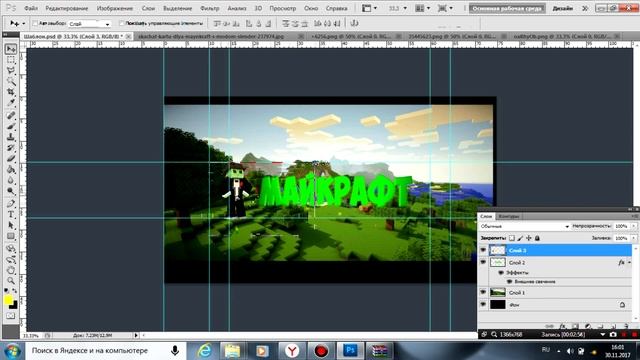640x360 pixels.
Task: Select the Dodge tool
Action: click(11, 191)
